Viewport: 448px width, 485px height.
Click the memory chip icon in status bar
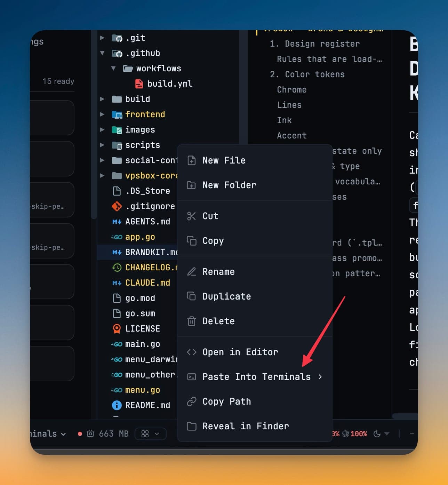90,434
